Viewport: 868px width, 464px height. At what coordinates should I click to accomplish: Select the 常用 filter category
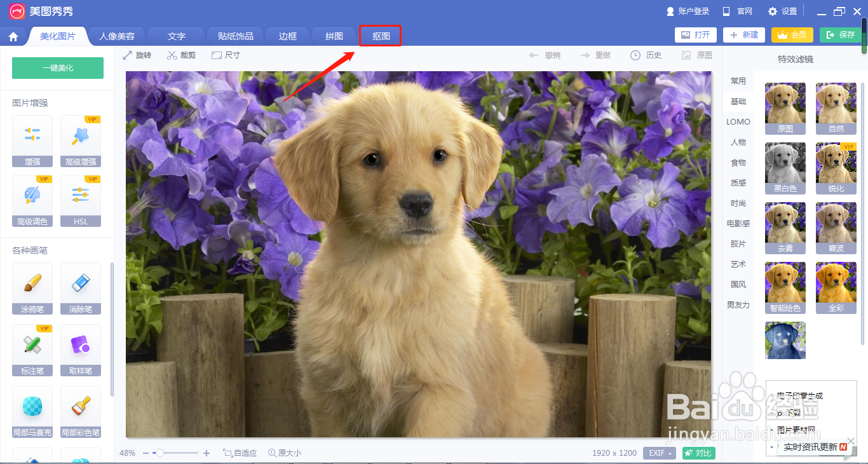tap(738, 81)
